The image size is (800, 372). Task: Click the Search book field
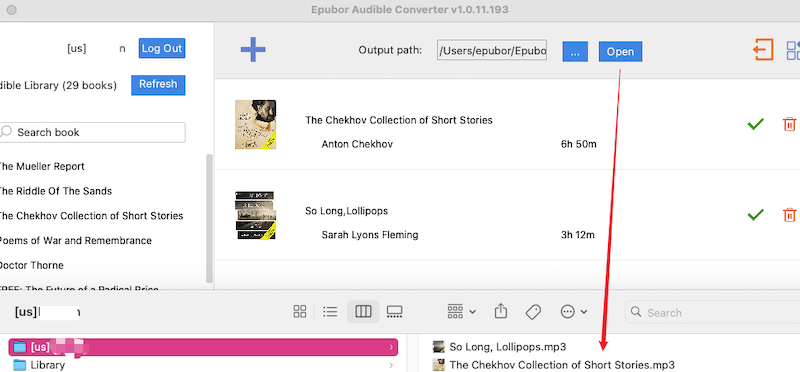(92, 133)
